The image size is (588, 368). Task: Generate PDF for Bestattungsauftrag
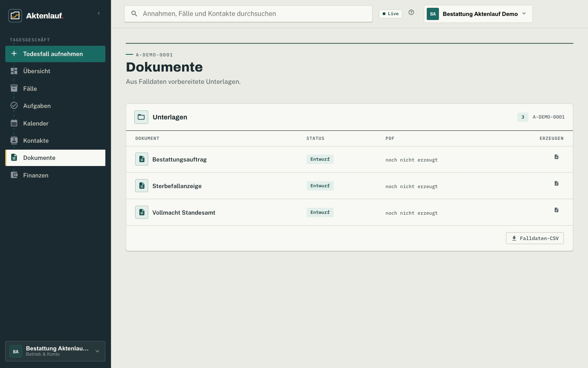click(x=557, y=157)
